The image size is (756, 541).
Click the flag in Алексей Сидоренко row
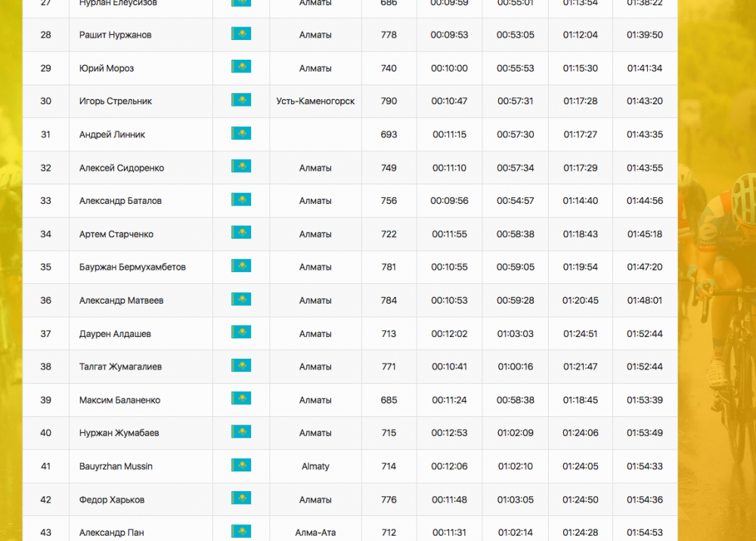pyautogui.click(x=241, y=167)
